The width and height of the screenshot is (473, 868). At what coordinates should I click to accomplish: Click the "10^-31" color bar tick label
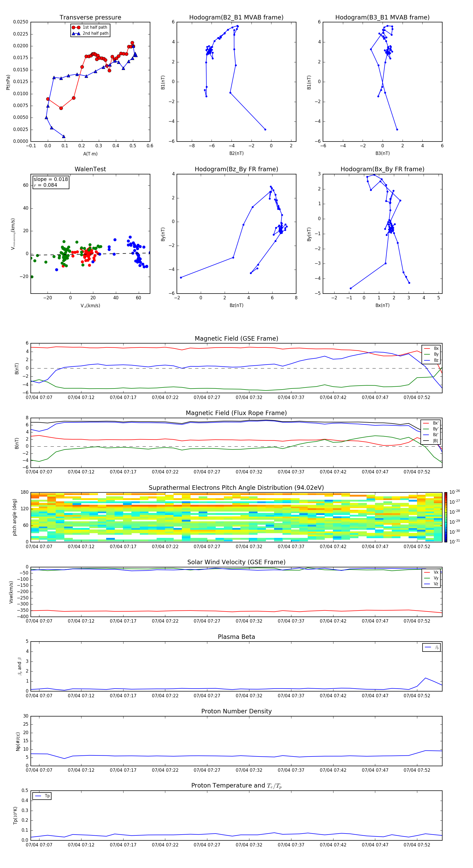click(455, 542)
